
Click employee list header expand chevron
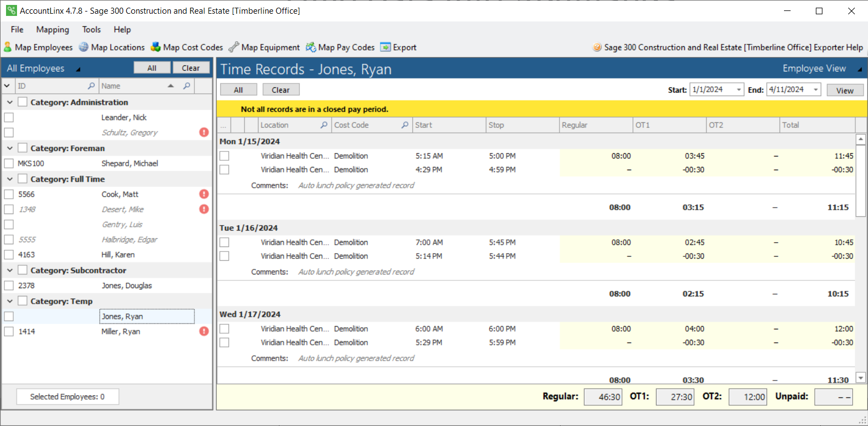(x=7, y=86)
